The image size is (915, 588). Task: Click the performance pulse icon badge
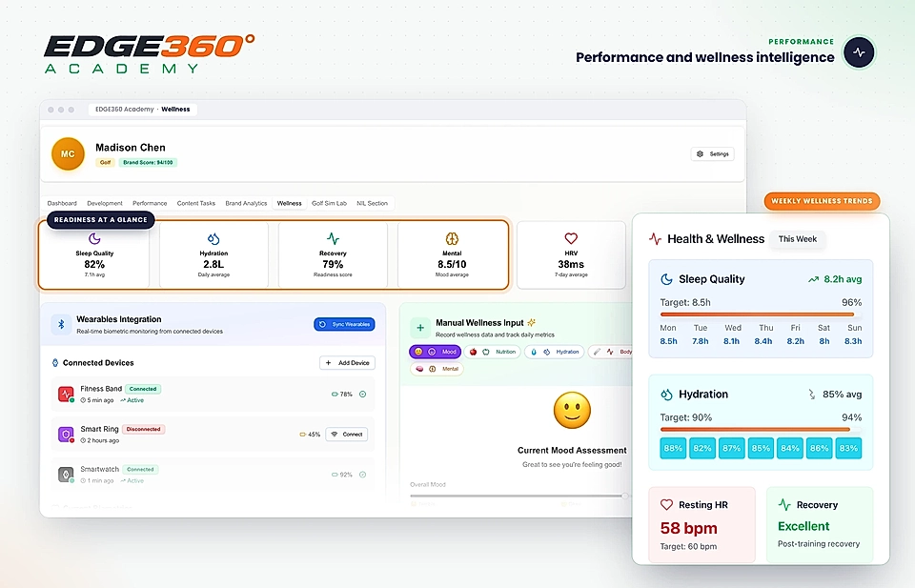click(x=859, y=52)
